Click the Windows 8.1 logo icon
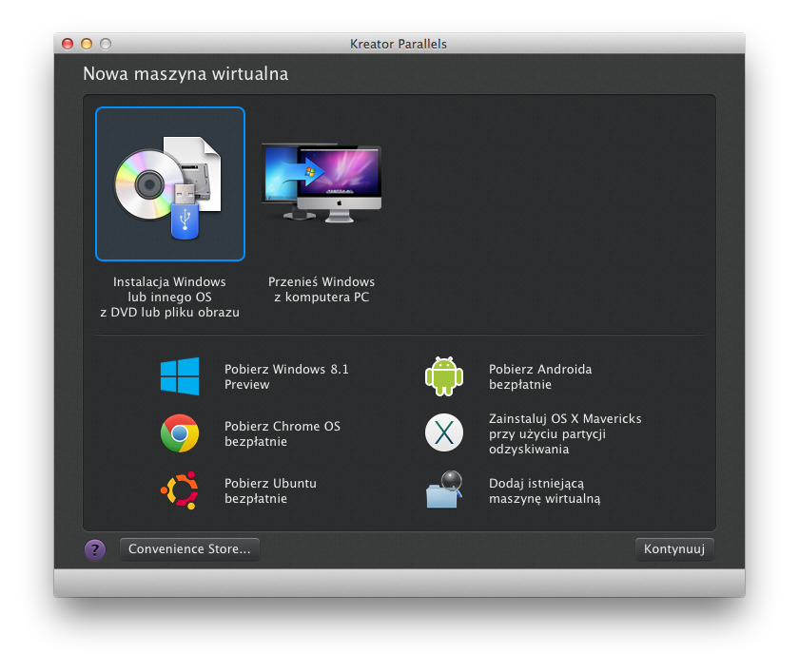The height and width of the screenshot is (672, 799). coord(180,376)
